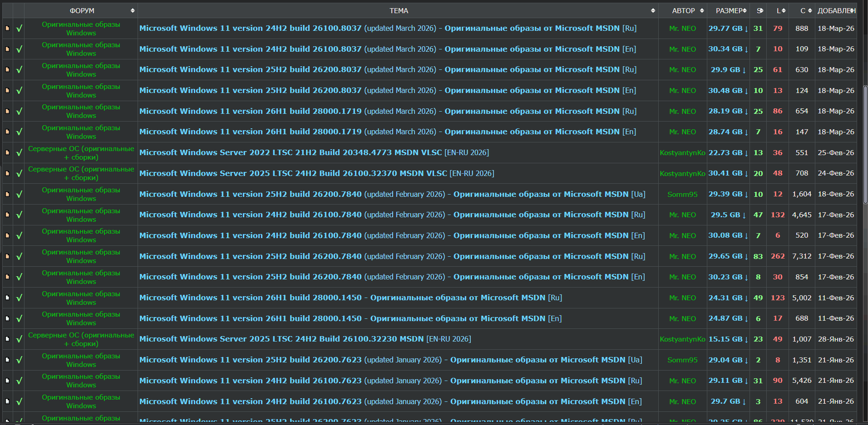The height and width of the screenshot is (425, 868).
Task: Click the vertical scrollbar thumb on right edge
Action: (x=865, y=144)
